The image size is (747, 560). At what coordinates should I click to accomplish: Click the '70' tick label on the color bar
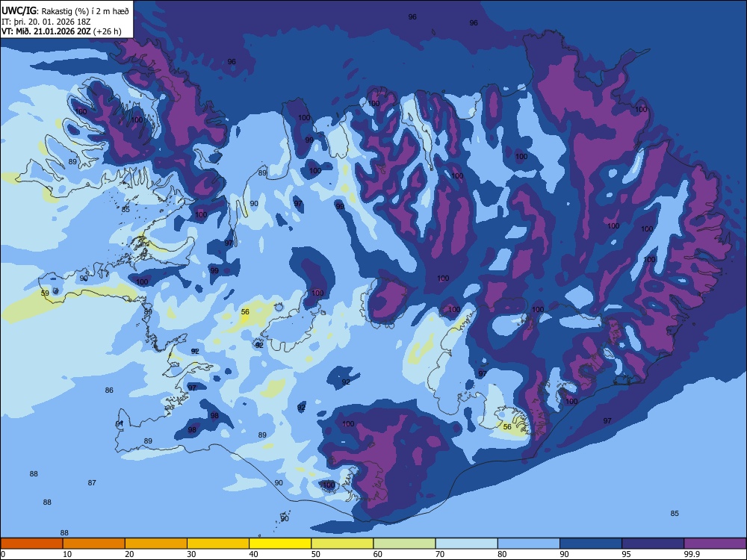pyautogui.click(x=440, y=554)
